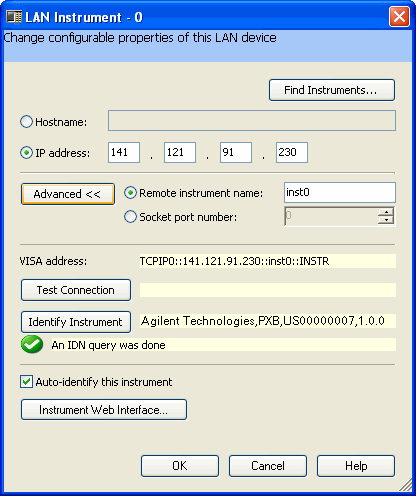Click the remote instrument name field inst0
This screenshot has height=496, width=416.
[340, 192]
